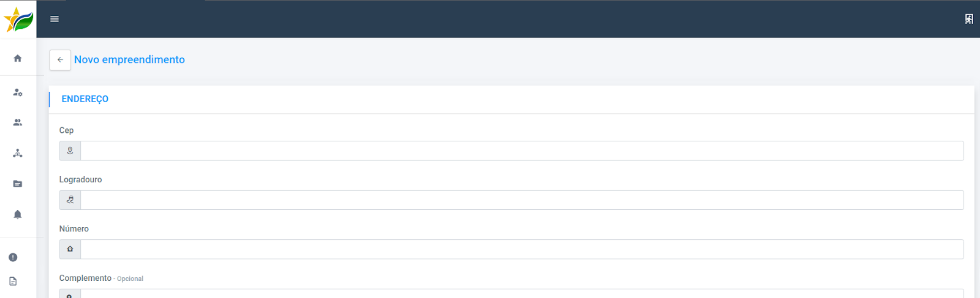Open the users group sidebar icon
Screen dimensions: 980x298
tap(18, 122)
